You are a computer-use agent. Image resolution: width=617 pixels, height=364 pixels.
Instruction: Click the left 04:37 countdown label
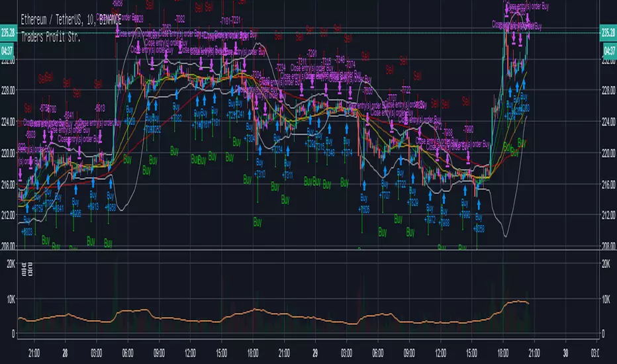[x=7, y=50]
